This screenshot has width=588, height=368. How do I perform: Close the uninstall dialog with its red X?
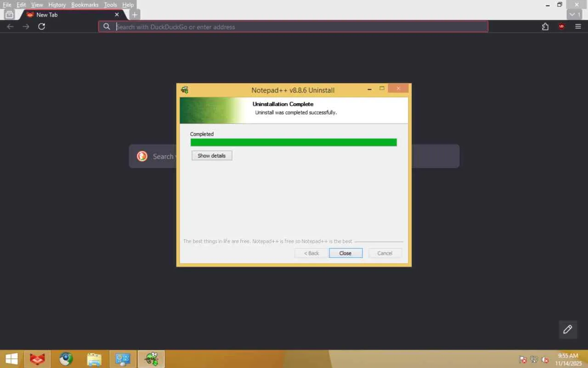coord(398,88)
